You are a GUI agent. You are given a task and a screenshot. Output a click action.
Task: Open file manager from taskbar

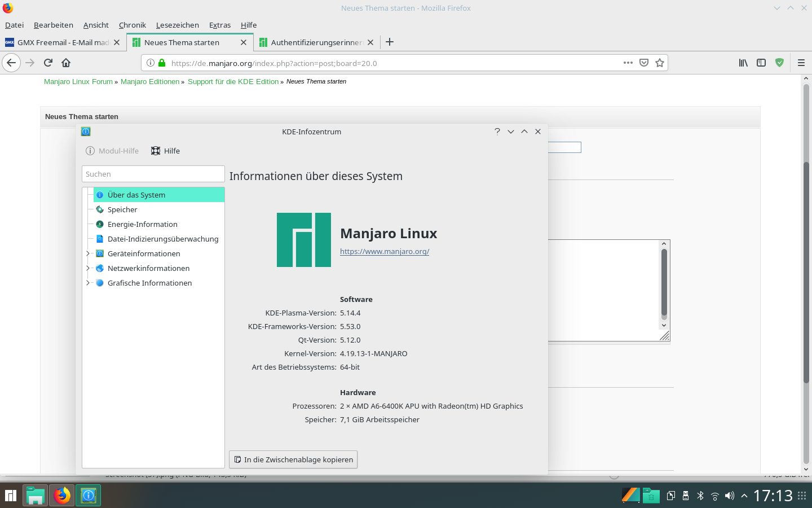pyautogui.click(x=36, y=496)
